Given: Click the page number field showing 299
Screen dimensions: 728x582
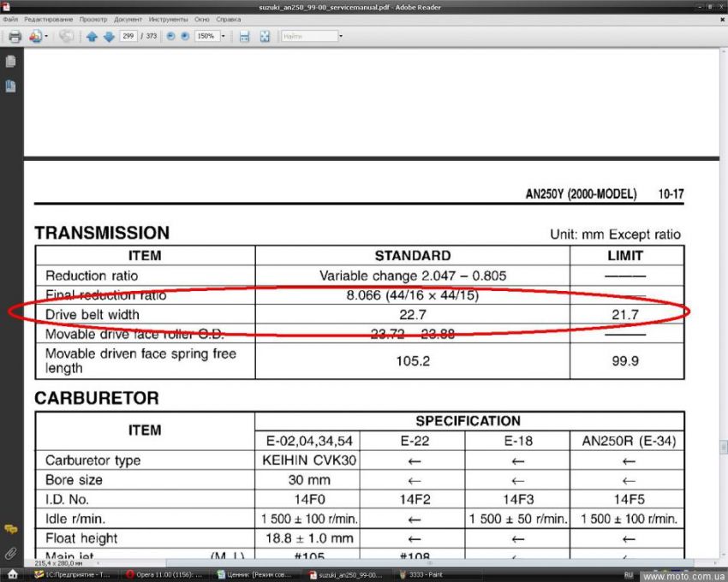Looking at the screenshot, I should click(128, 36).
